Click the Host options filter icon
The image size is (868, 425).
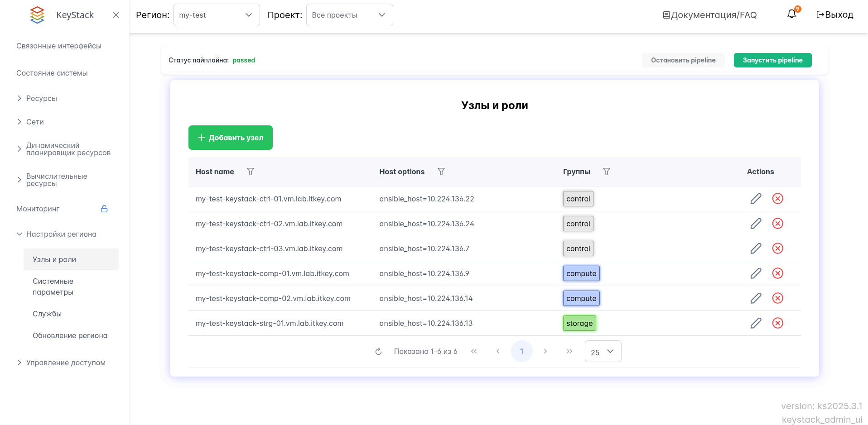point(441,172)
